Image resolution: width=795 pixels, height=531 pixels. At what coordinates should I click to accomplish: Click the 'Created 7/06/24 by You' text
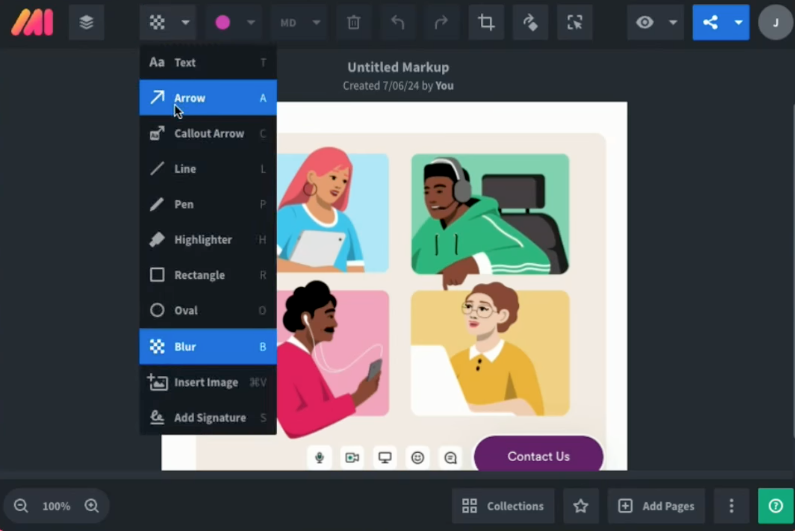(398, 86)
